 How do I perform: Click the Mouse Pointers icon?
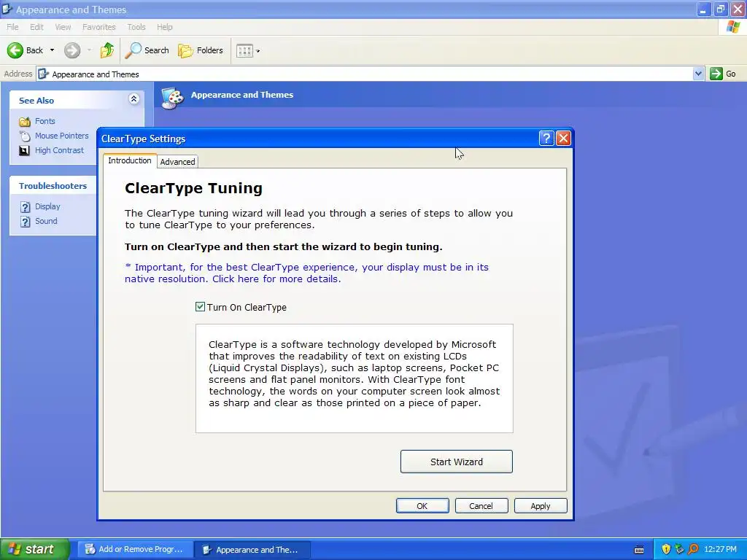(25, 136)
